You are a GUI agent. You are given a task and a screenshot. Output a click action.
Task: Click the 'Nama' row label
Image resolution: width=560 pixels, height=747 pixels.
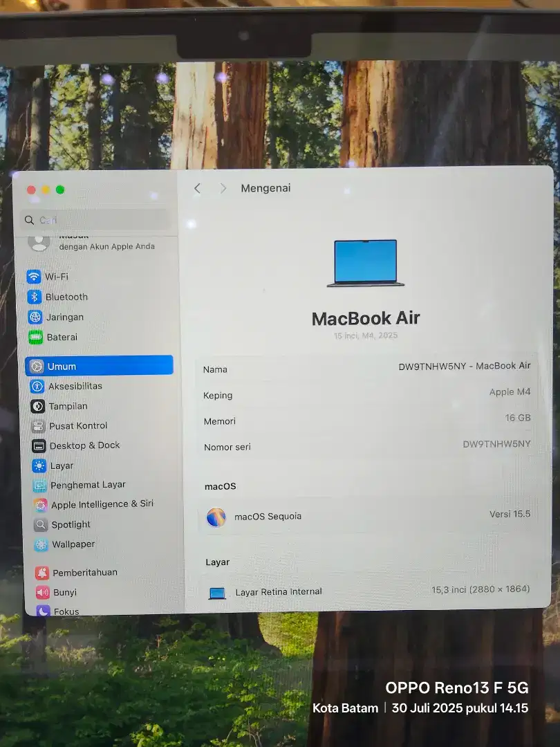click(x=215, y=369)
